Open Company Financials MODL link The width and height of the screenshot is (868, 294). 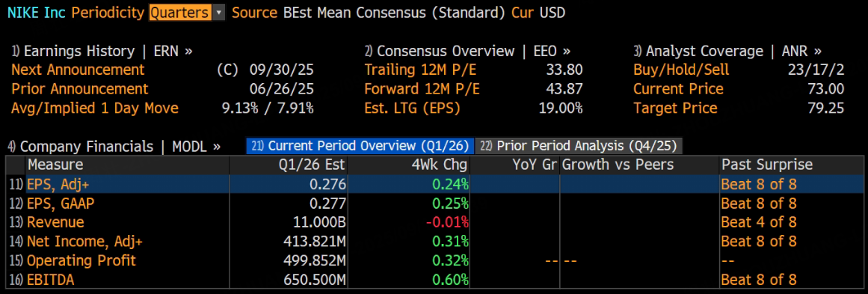114,146
